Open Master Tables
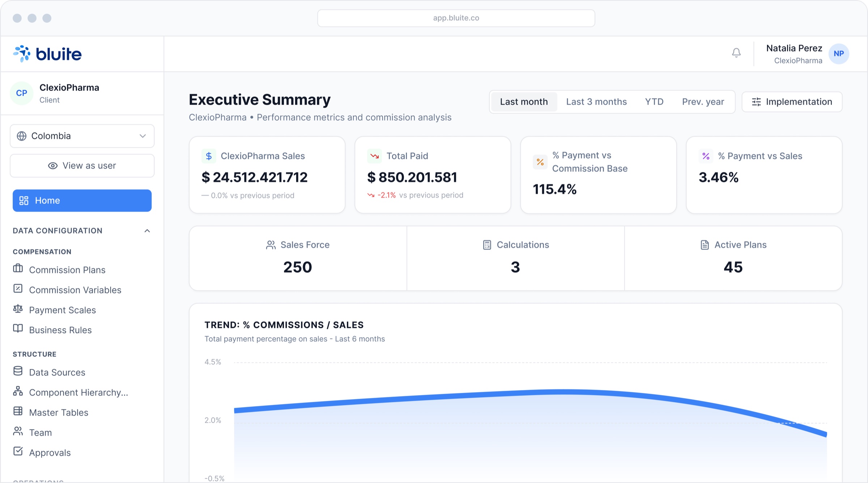 59,412
